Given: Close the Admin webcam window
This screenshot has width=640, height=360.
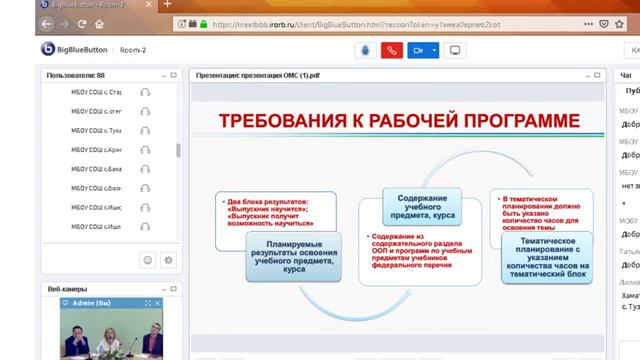Looking at the screenshot, I should tap(158, 303).
